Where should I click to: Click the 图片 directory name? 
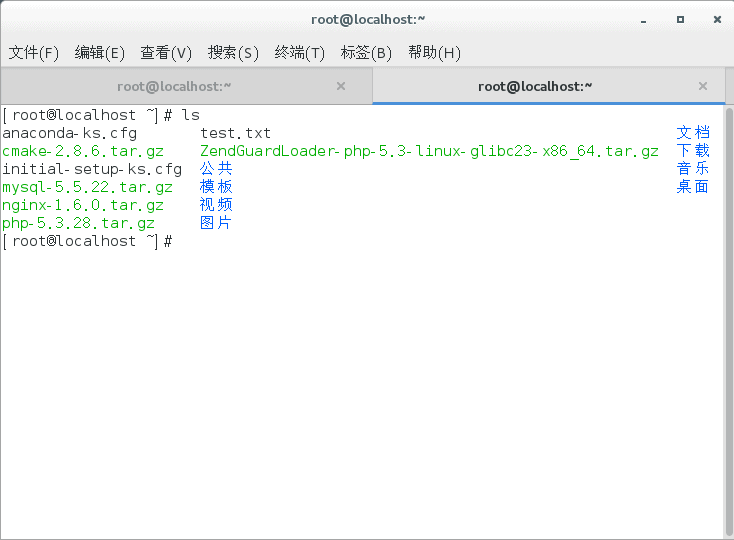[x=216, y=223]
